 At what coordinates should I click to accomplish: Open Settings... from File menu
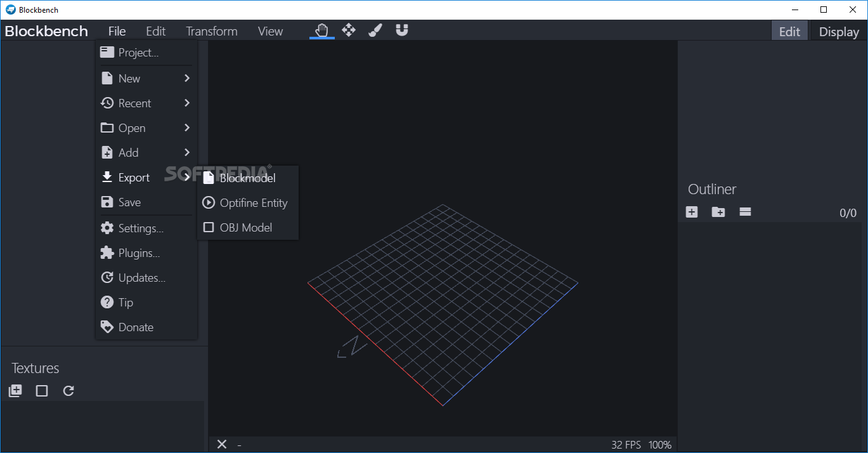coord(146,228)
